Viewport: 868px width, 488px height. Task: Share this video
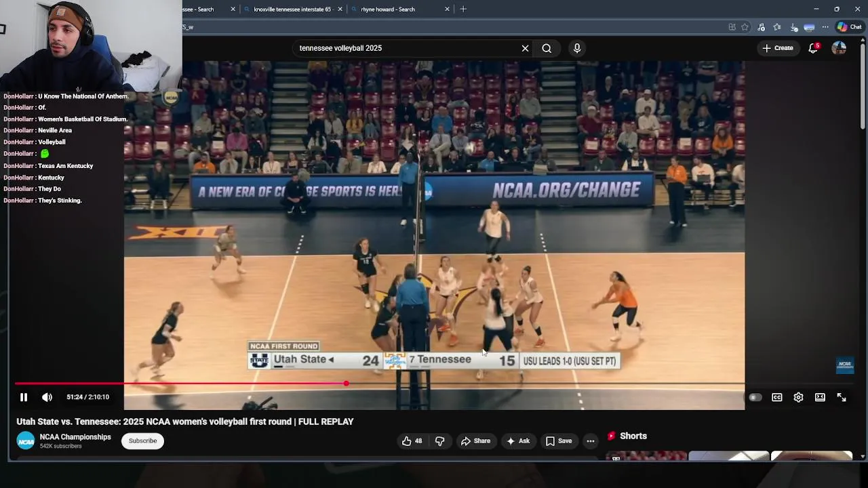pos(475,441)
